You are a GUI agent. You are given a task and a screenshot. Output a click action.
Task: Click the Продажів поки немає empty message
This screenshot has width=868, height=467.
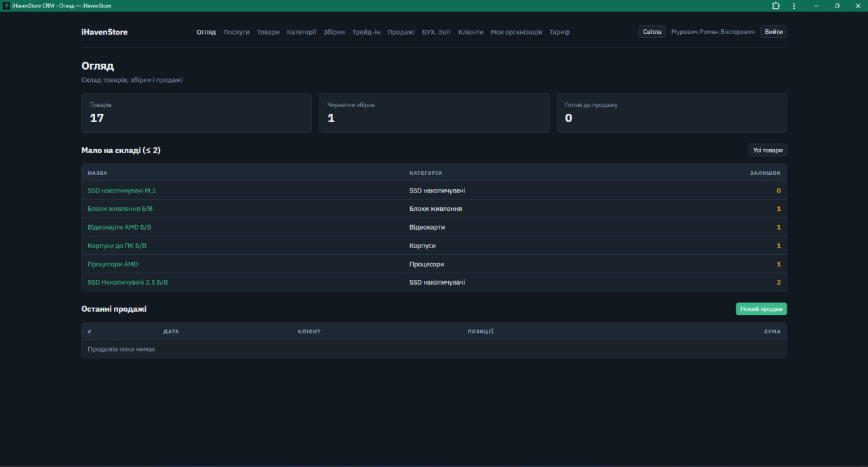tap(121, 349)
